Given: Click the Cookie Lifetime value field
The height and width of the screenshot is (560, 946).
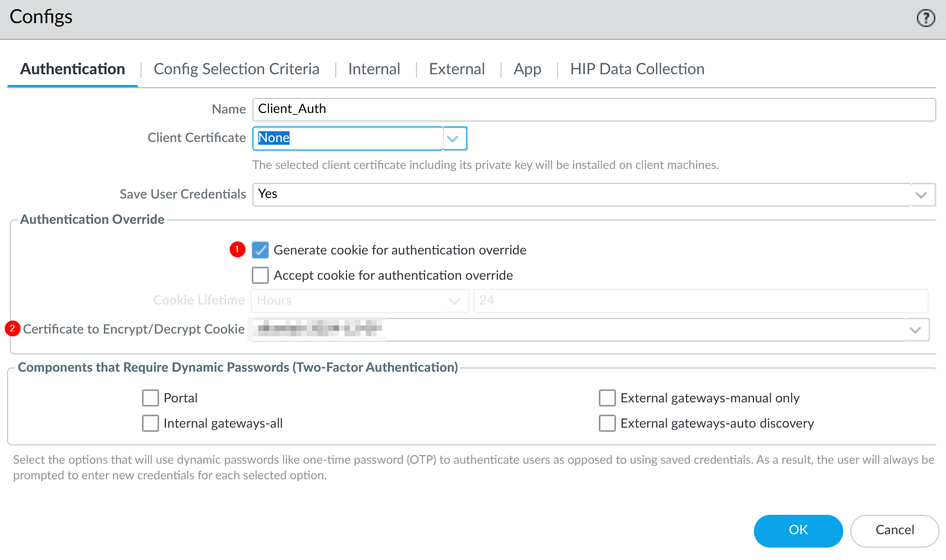Looking at the screenshot, I should tap(701, 301).
